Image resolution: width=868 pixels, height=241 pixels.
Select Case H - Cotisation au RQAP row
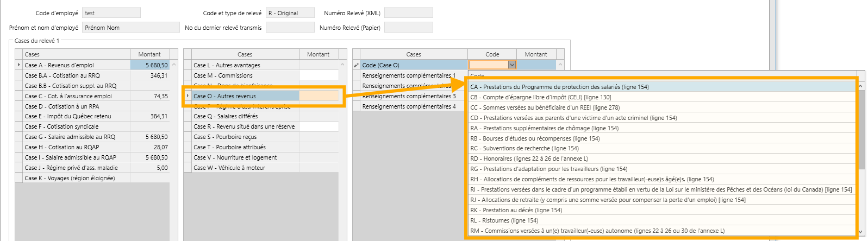coord(92,147)
